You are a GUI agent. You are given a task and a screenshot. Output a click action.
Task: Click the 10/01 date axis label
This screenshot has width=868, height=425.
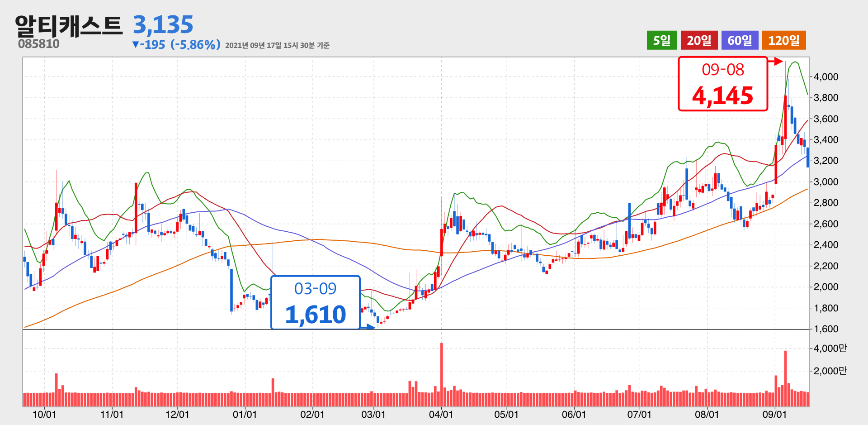(44, 414)
